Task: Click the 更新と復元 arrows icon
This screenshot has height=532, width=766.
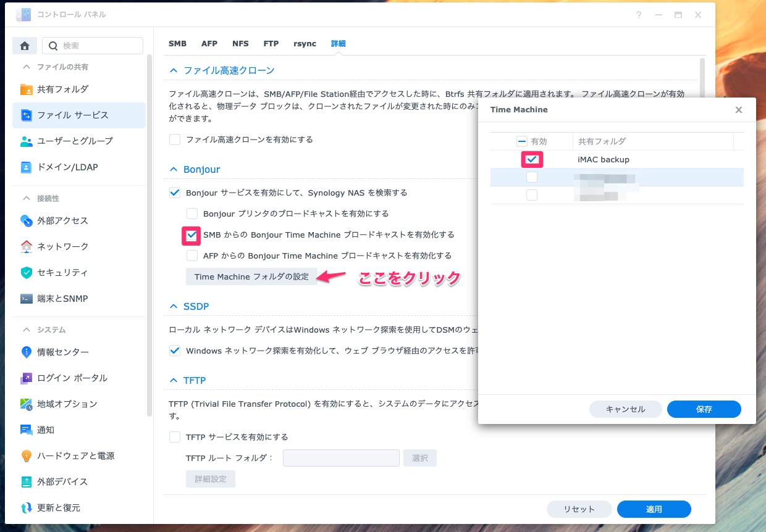Action: coord(27,507)
